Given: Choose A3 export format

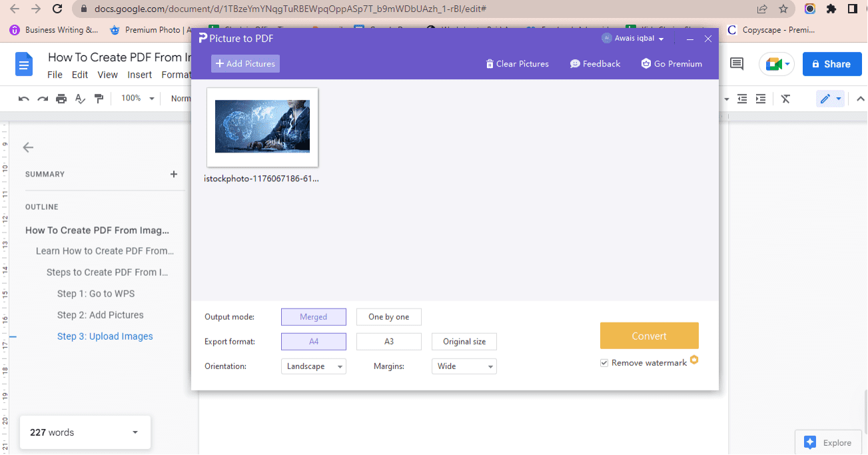Looking at the screenshot, I should pyautogui.click(x=388, y=342).
